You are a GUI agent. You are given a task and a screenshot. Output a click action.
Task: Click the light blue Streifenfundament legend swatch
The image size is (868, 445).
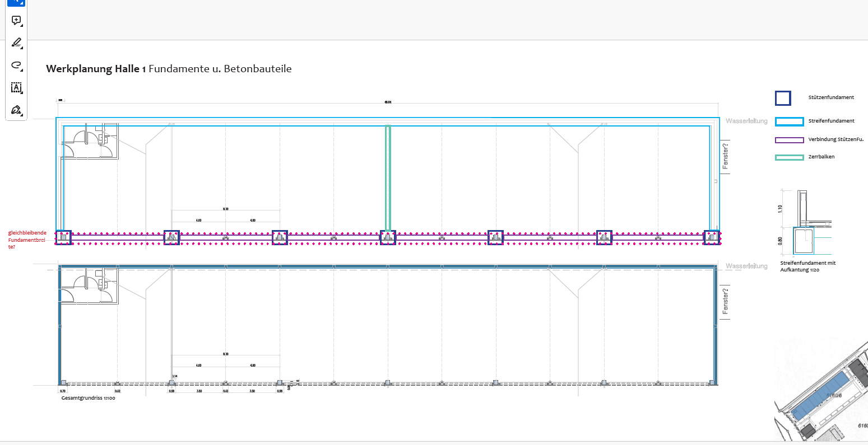tap(789, 121)
